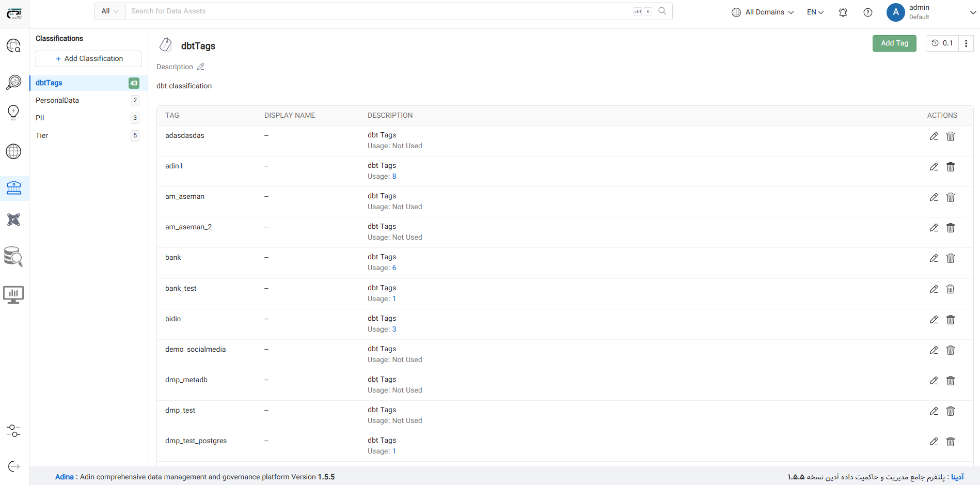Select the PersonalData classification
The image size is (980, 485).
point(57,100)
